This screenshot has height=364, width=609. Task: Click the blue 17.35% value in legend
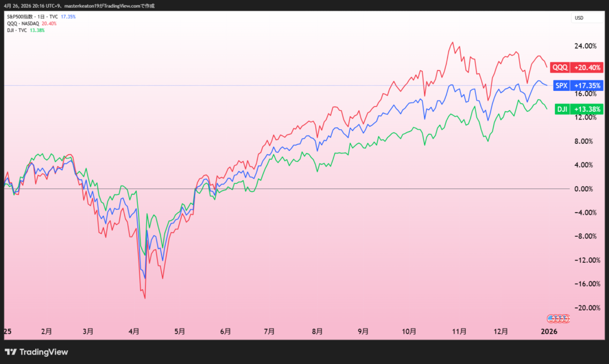(x=68, y=17)
